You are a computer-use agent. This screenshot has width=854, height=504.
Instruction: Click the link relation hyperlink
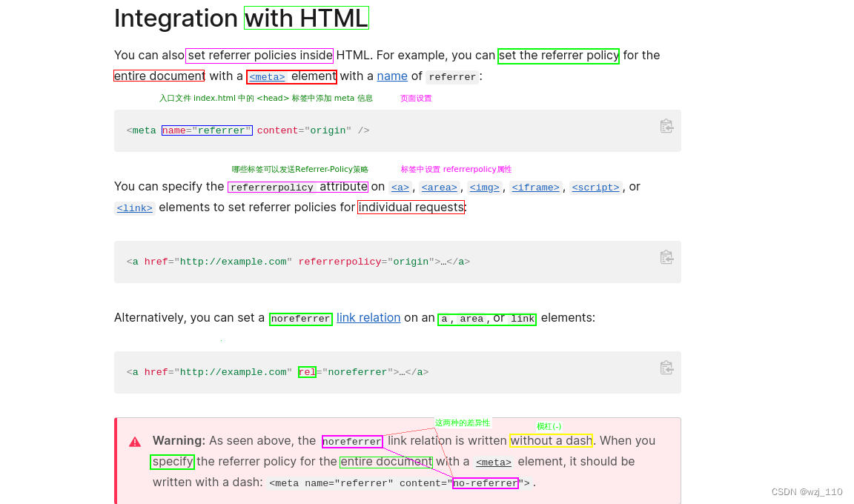coord(368,317)
